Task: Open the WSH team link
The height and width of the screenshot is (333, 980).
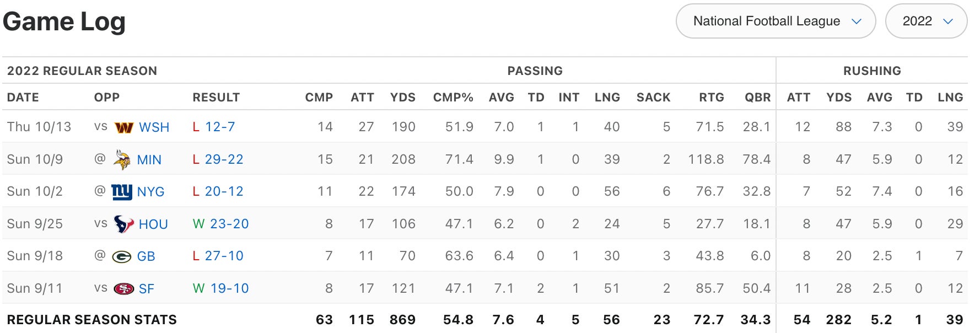Action: [x=154, y=127]
